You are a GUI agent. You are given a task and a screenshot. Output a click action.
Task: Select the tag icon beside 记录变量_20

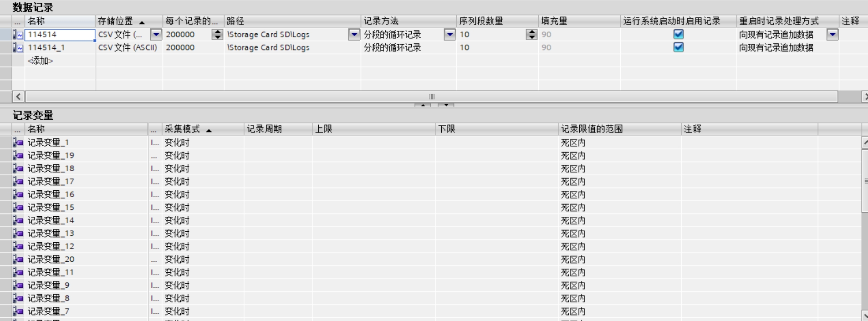tap(18, 260)
